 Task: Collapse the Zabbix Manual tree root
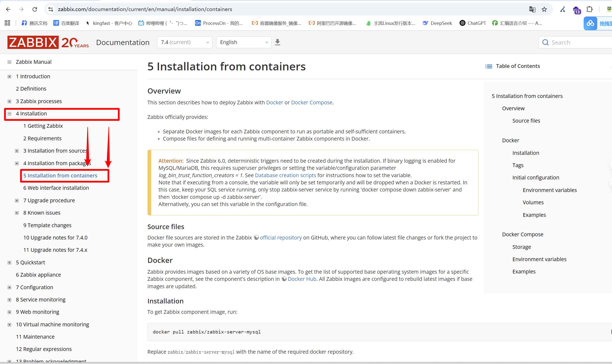point(9,62)
